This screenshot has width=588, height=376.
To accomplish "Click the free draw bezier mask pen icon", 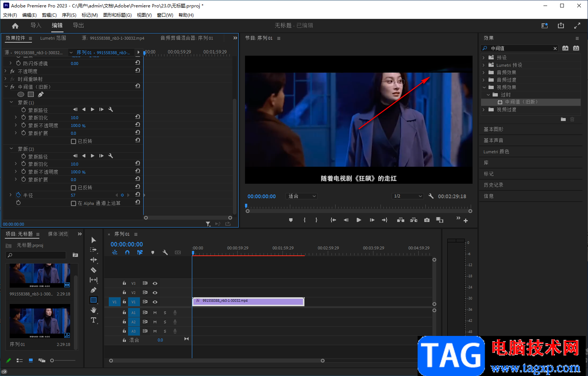I will [x=41, y=94].
